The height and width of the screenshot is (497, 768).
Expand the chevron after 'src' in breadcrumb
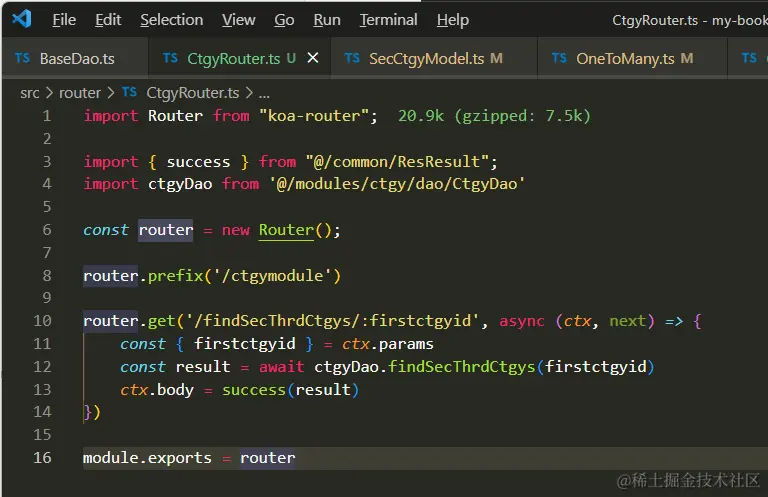pyautogui.click(x=49, y=93)
